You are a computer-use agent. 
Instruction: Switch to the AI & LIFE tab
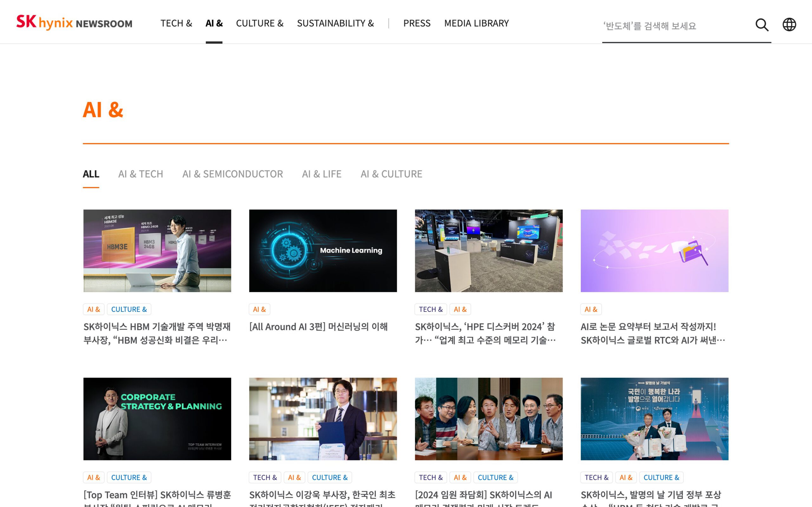[x=321, y=174]
